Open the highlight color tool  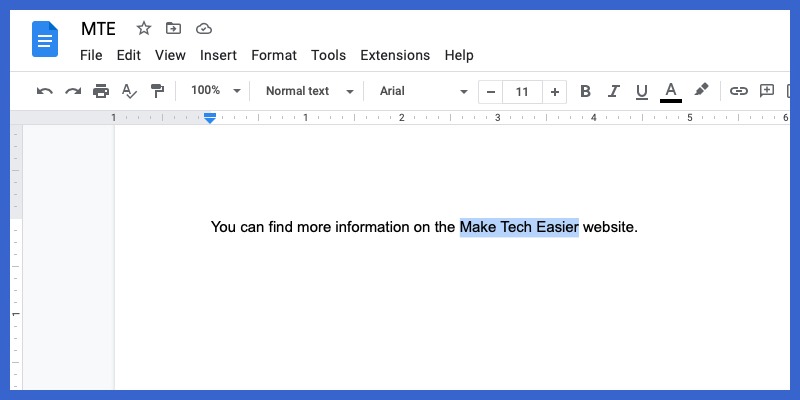pos(702,90)
